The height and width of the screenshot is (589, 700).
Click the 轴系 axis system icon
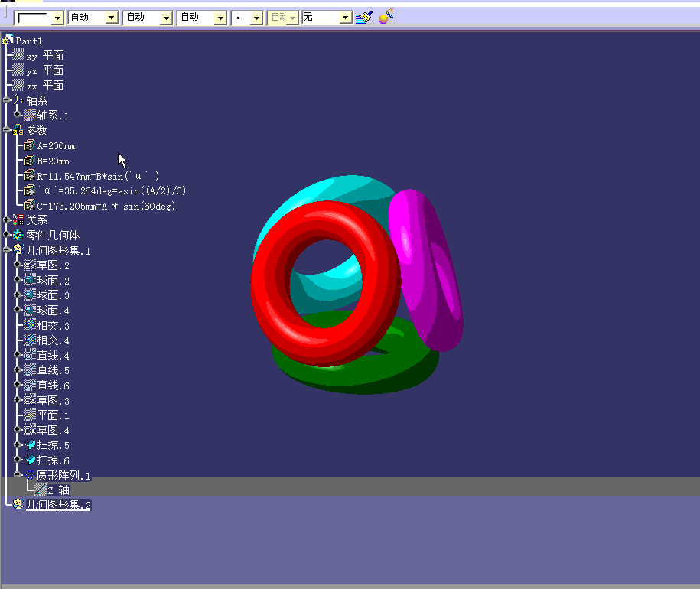coord(18,100)
